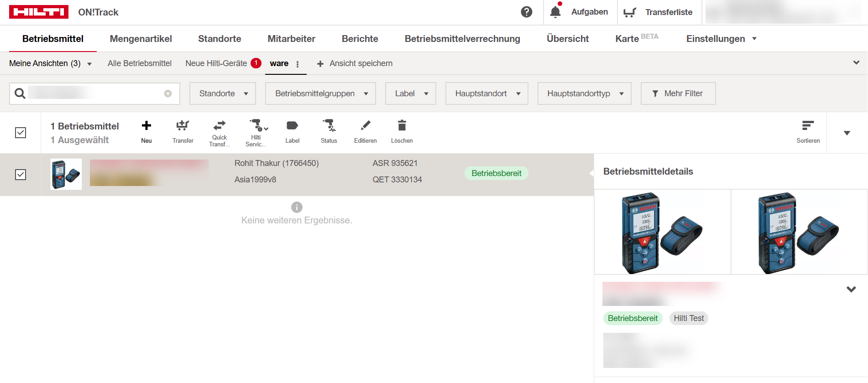This screenshot has height=383, width=868.
Task: Click the Betriebsbereit status in asset row
Action: (x=497, y=173)
